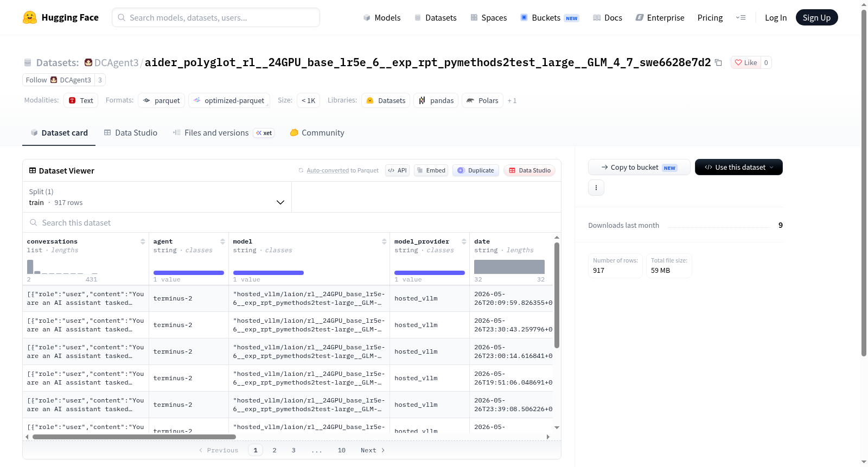Click the current page 1 button
Screen dimensions: 868x467
click(x=256, y=450)
